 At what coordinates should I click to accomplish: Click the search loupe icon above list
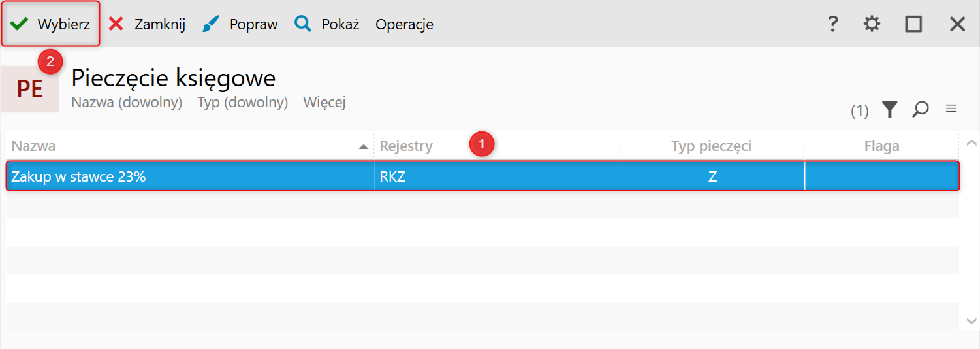pos(921,109)
